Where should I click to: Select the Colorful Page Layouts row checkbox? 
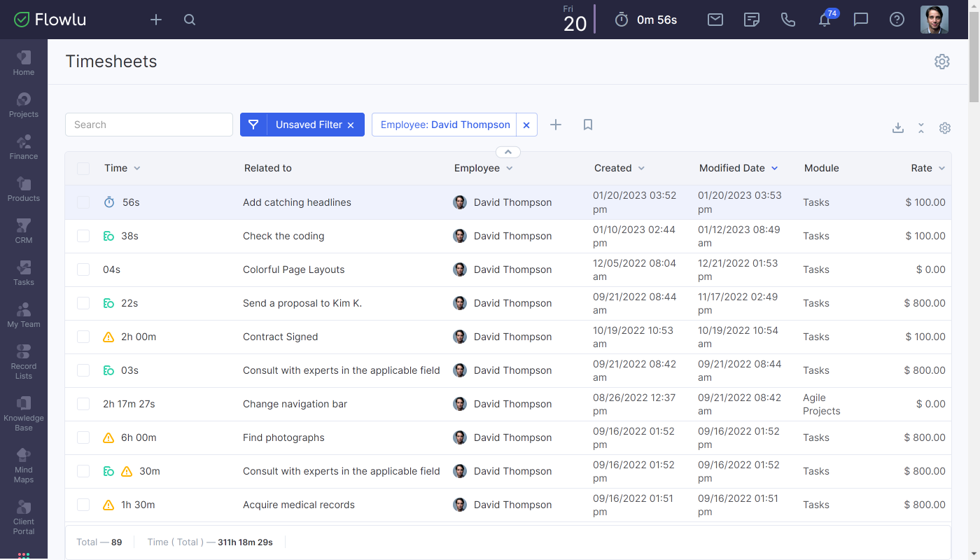[x=83, y=269]
